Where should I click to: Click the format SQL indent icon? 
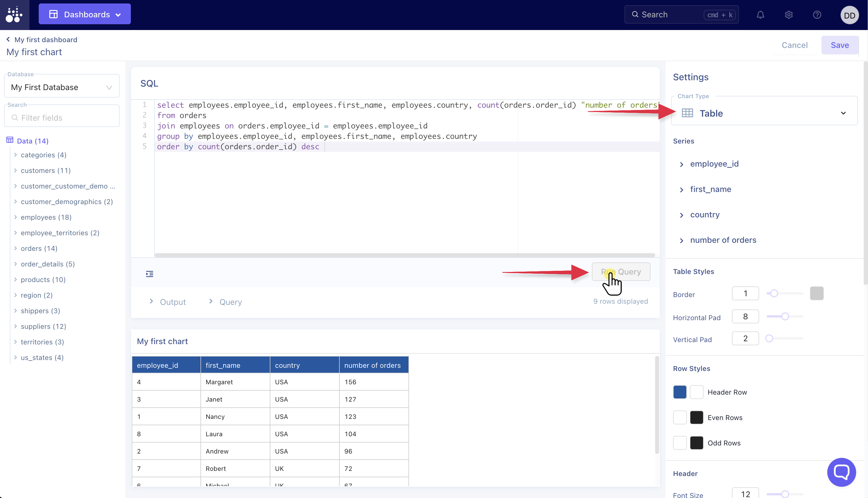pyautogui.click(x=150, y=274)
